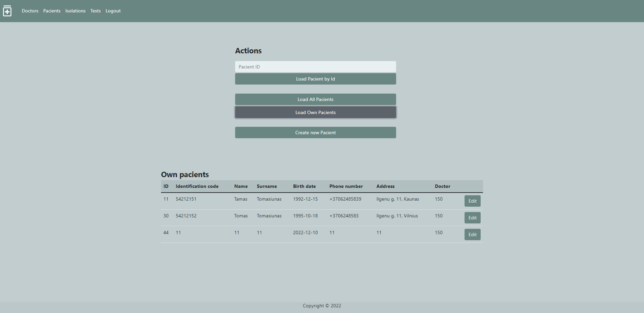Viewport: 644px width, 313px height.
Task: Open the Tests section
Action: (95, 11)
